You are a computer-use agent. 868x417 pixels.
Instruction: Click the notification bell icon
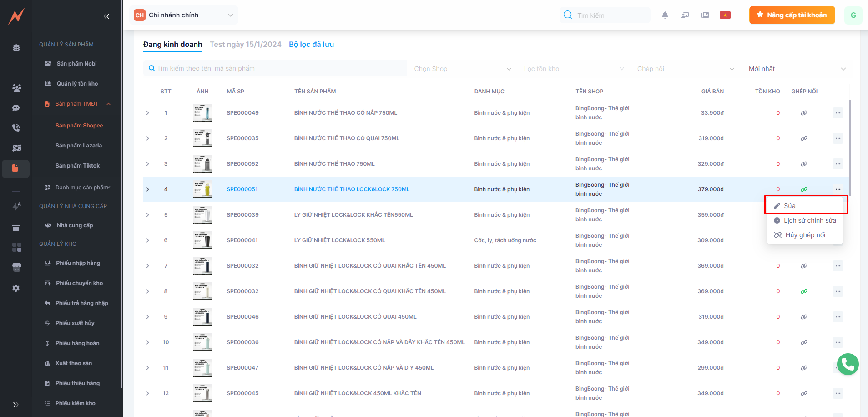[x=665, y=15]
